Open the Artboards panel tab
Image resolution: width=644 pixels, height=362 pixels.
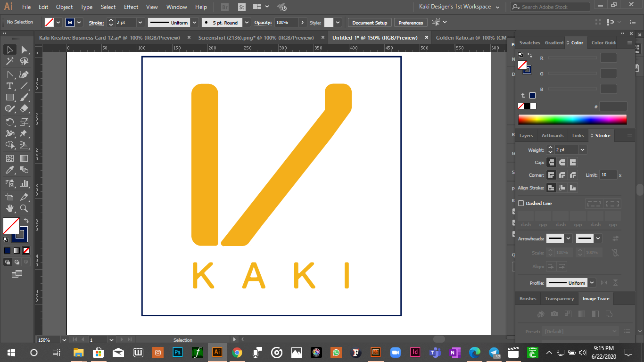tap(553, 135)
